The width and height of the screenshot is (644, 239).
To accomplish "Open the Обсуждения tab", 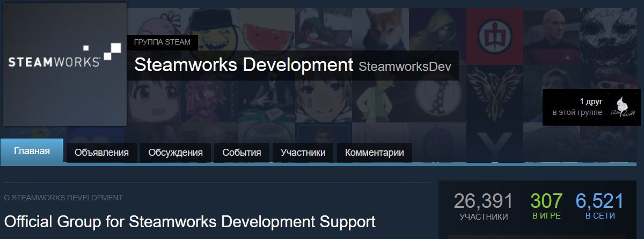I will 175,153.
